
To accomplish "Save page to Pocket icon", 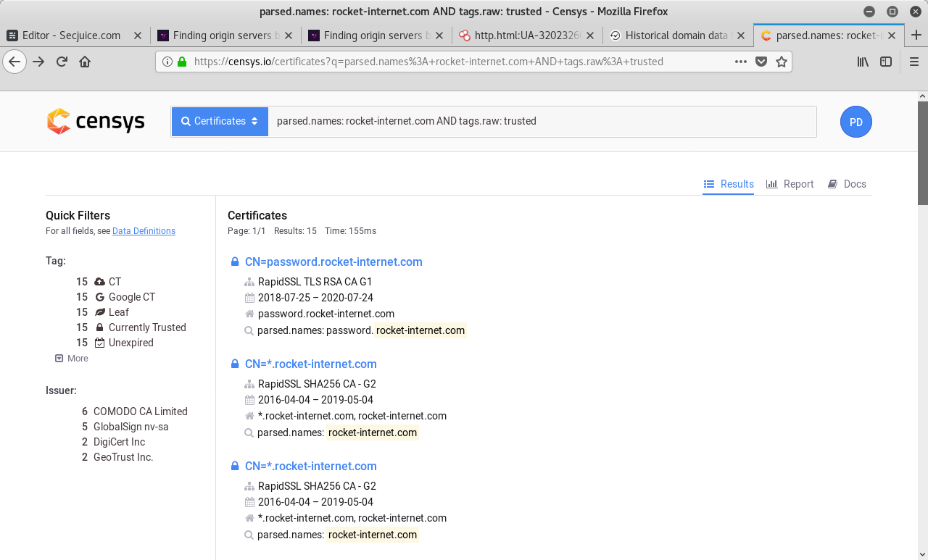I will pos(761,62).
